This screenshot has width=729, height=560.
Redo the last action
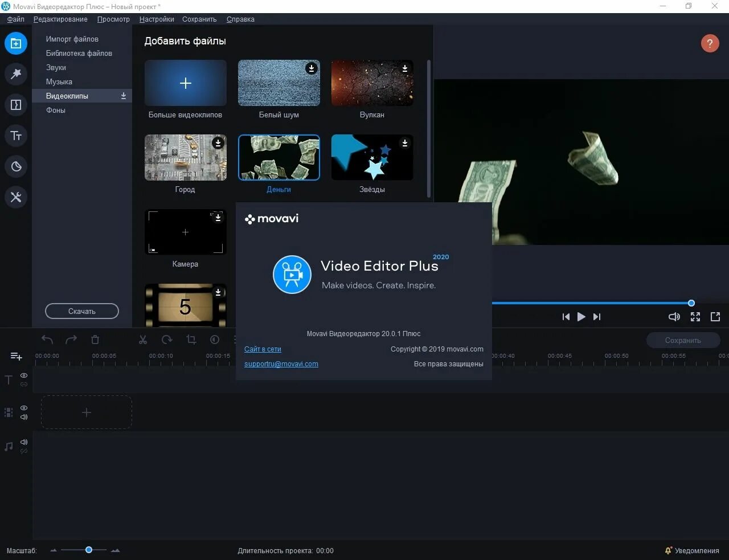coord(71,340)
